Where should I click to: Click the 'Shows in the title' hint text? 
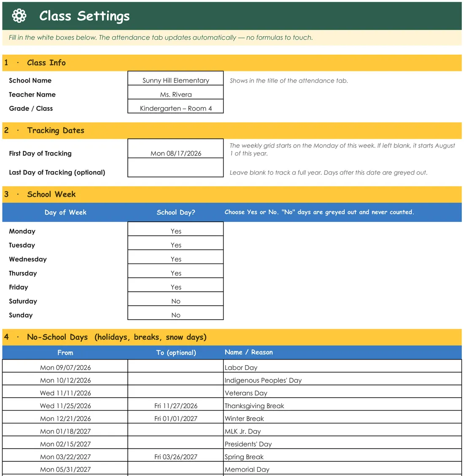pos(289,81)
